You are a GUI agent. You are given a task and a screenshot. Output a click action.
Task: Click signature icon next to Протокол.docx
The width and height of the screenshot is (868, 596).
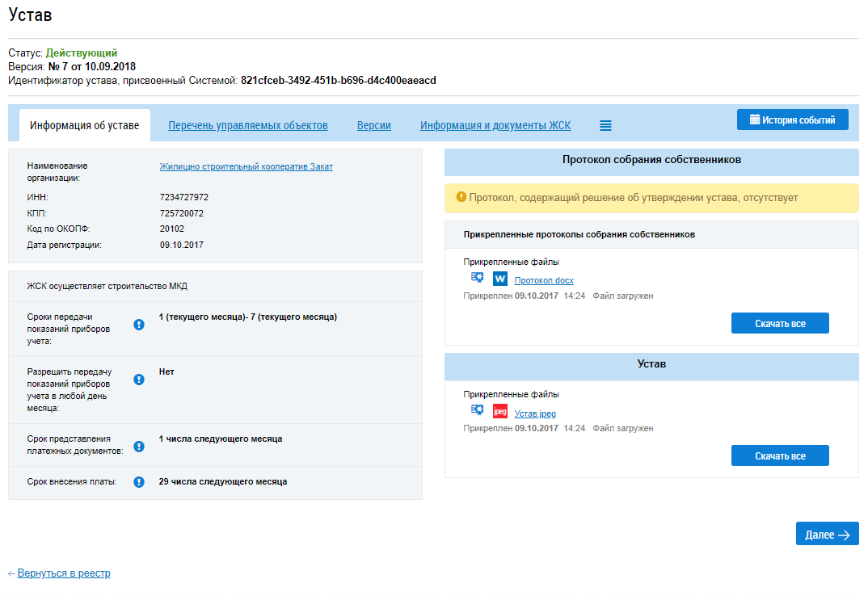tap(478, 278)
